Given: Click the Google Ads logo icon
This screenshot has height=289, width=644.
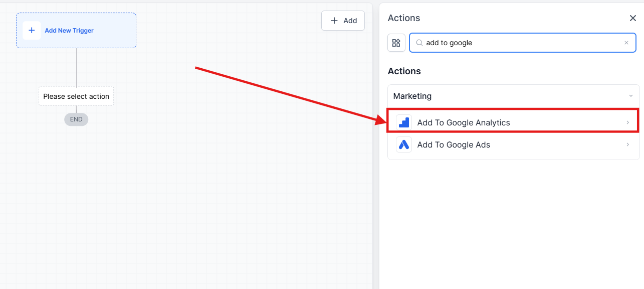Looking at the screenshot, I should pos(403,144).
